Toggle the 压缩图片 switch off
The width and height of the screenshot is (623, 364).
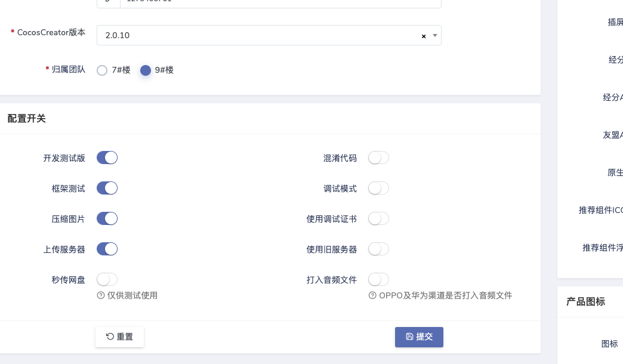(107, 218)
